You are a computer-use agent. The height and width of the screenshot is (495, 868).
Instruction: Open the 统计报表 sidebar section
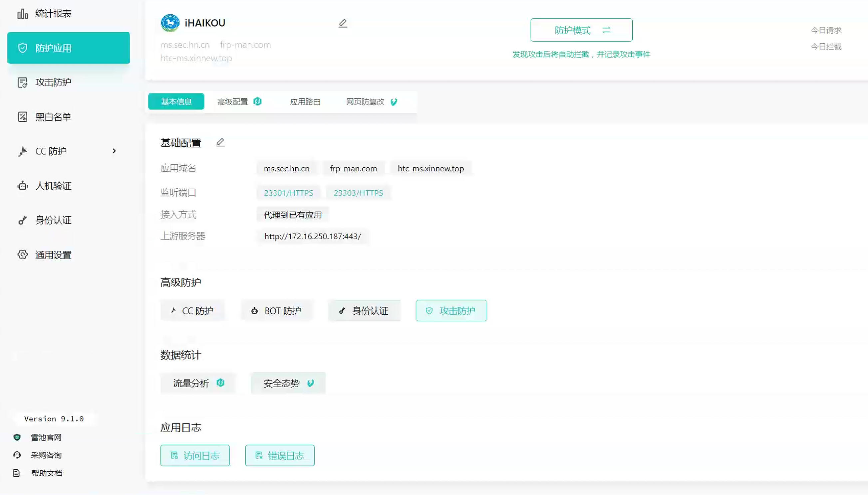tap(53, 13)
